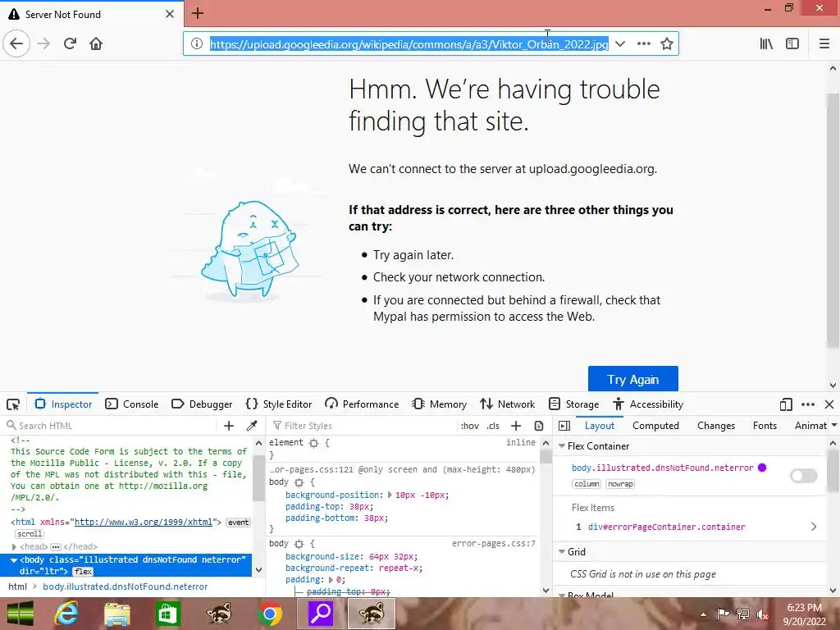Open the hamburger application menu
840x630 pixels.
click(824, 44)
